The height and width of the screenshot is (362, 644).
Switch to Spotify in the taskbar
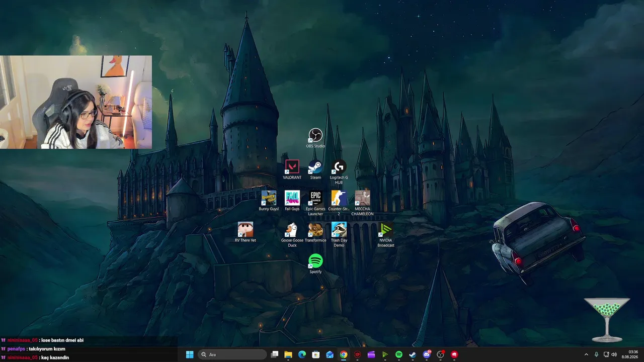pos(399,354)
